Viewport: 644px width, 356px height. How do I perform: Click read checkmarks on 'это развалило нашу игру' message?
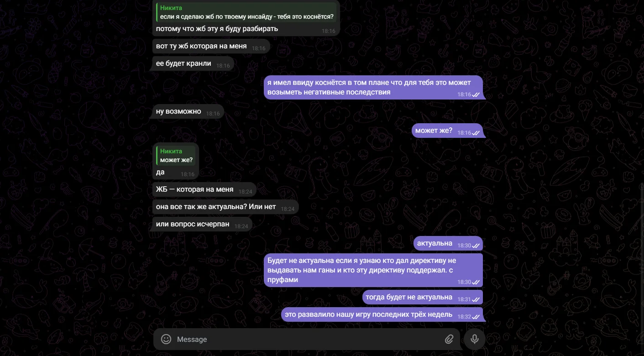(476, 317)
